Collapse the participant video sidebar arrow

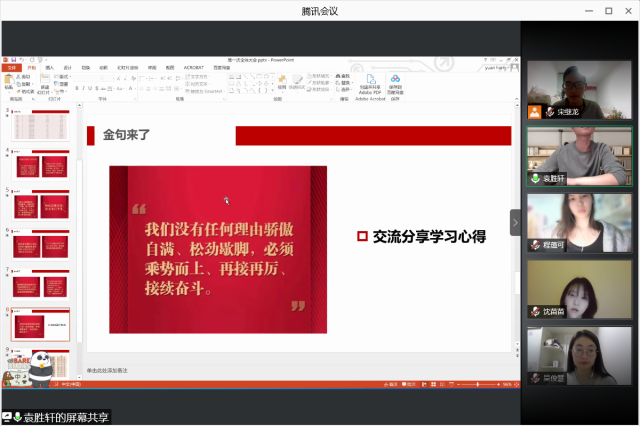516,222
